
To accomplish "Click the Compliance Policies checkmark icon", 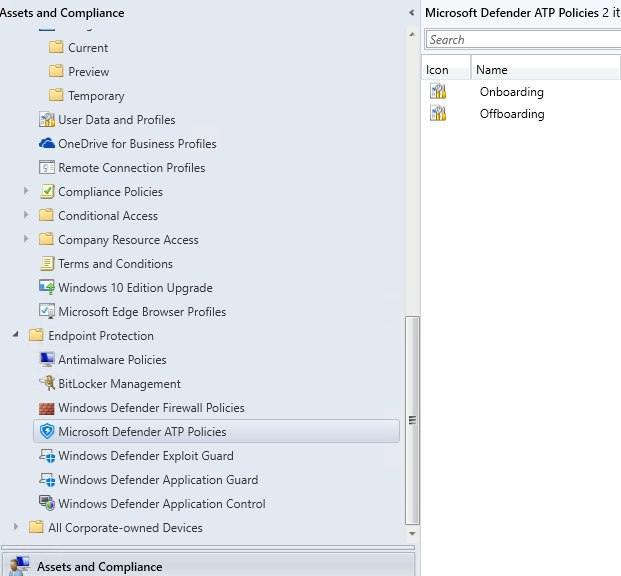I will pyautogui.click(x=47, y=191).
